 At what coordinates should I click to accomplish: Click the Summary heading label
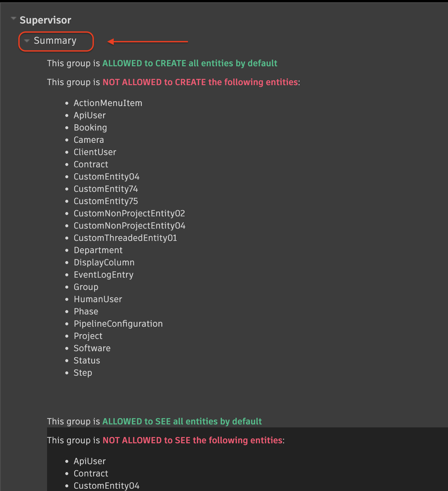[x=55, y=40]
